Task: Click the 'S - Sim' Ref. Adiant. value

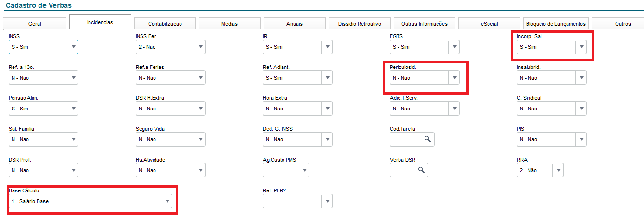Action: (274, 78)
